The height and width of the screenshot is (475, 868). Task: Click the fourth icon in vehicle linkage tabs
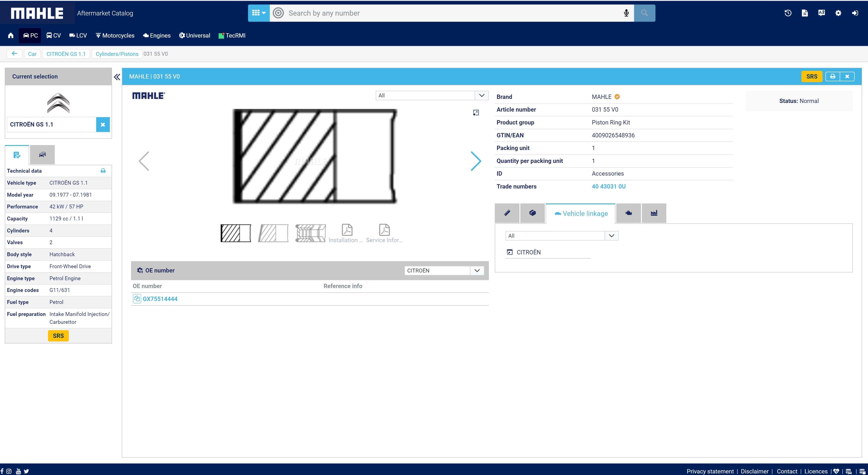pos(629,213)
